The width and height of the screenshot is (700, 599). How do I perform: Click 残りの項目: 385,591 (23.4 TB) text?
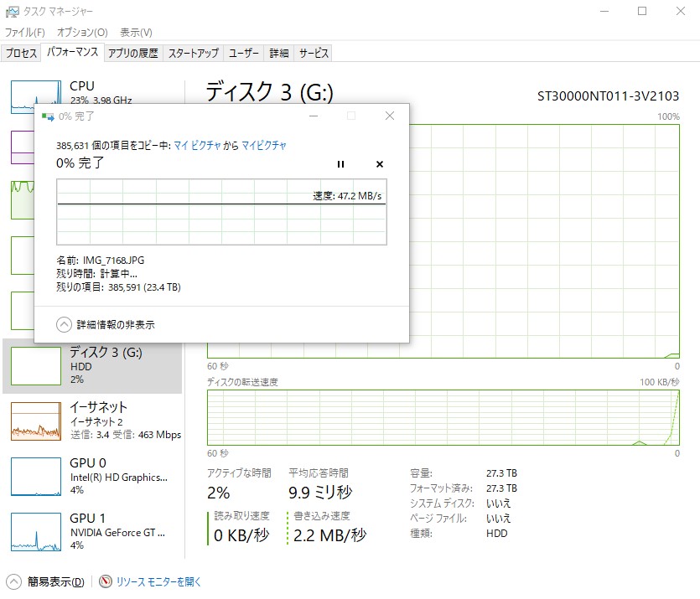coord(118,287)
